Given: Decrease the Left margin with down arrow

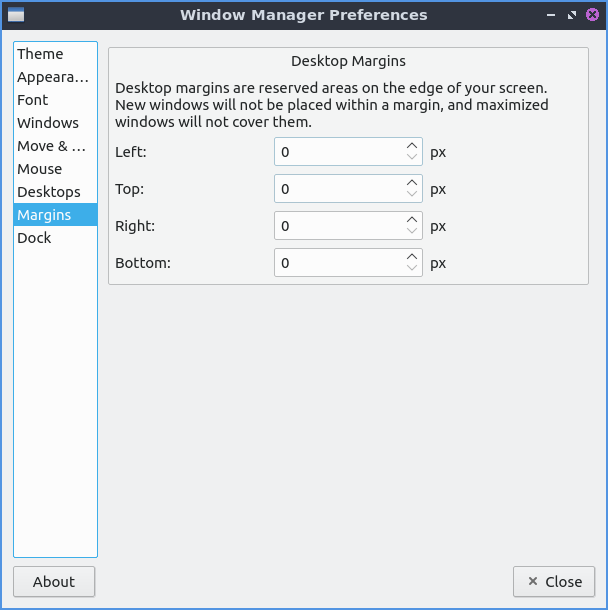Looking at the screenshot, I should tap(412, 158).
